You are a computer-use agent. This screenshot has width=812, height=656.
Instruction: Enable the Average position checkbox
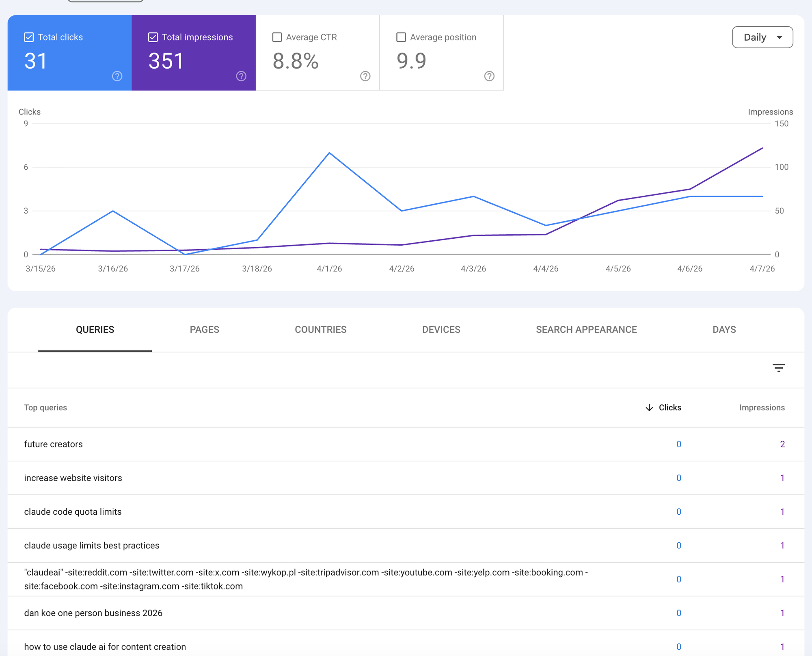point(401,37)
